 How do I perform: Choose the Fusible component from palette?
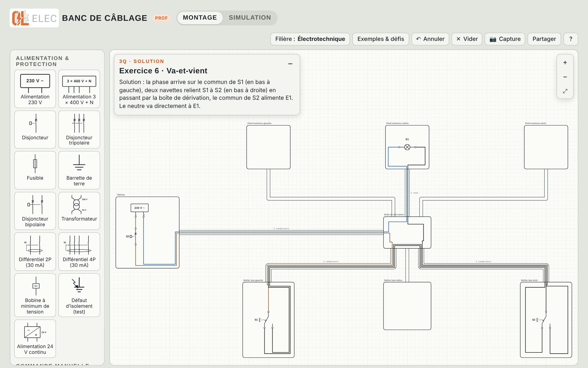[35, 170]
